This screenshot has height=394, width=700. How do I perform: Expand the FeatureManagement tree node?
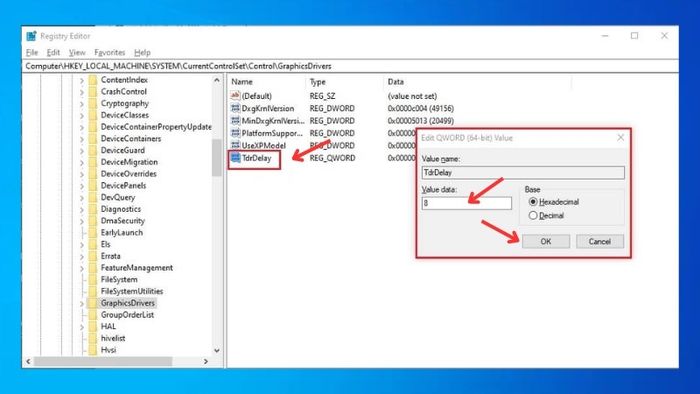[x=82, y=268]
